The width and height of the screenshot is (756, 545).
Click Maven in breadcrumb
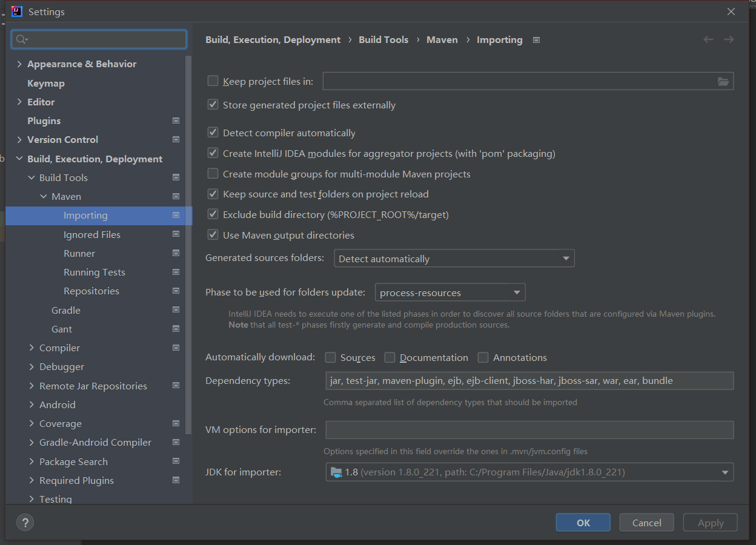point(442,39)
